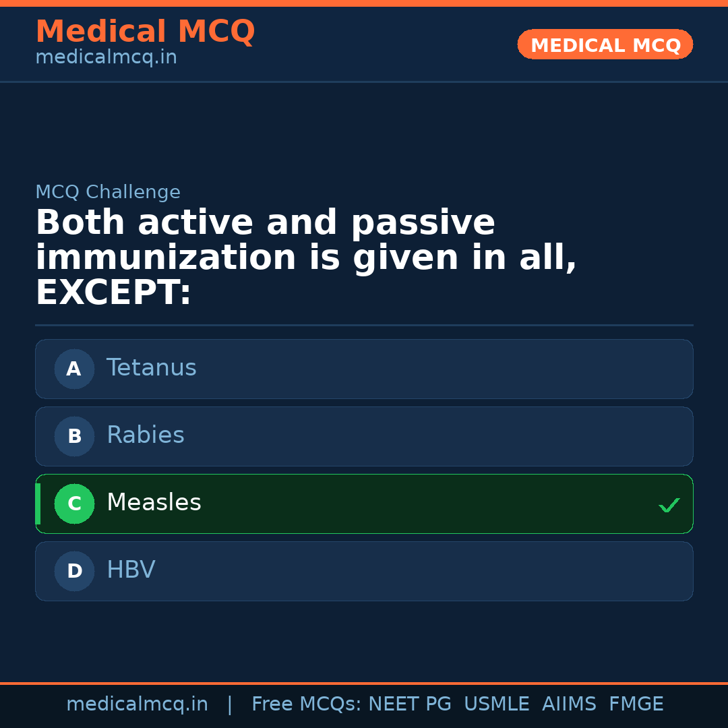Click the MCQ Challenge label

[108, 193]
